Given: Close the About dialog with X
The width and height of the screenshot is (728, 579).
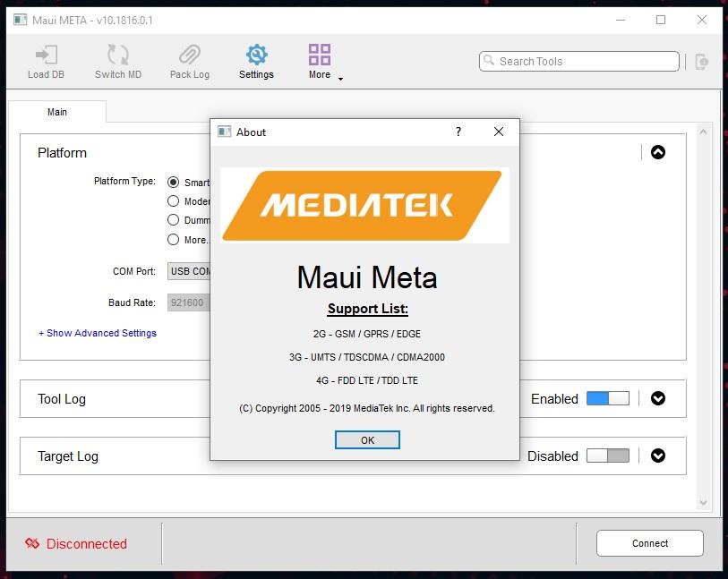Looking at the screenshot, I should (x=499, y=132).
